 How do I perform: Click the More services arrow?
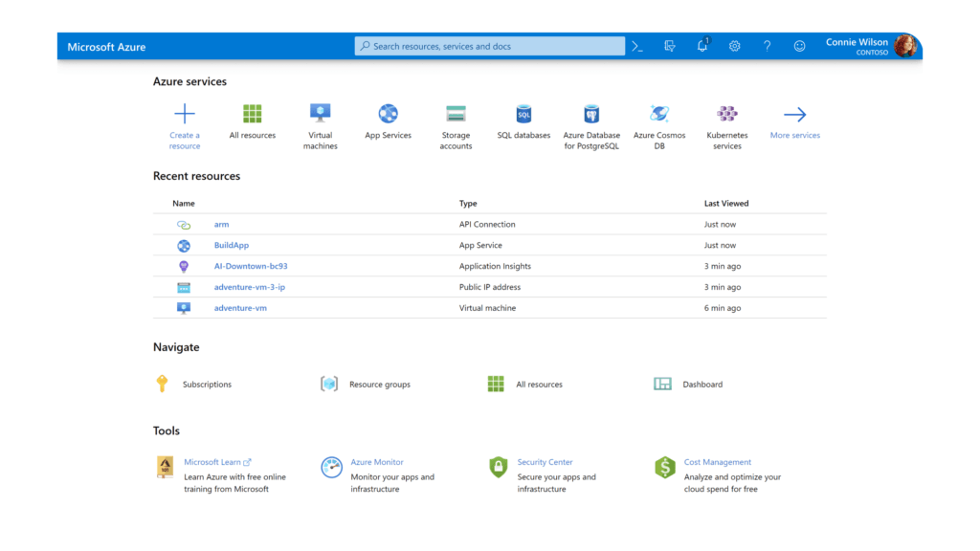point(795,115)
